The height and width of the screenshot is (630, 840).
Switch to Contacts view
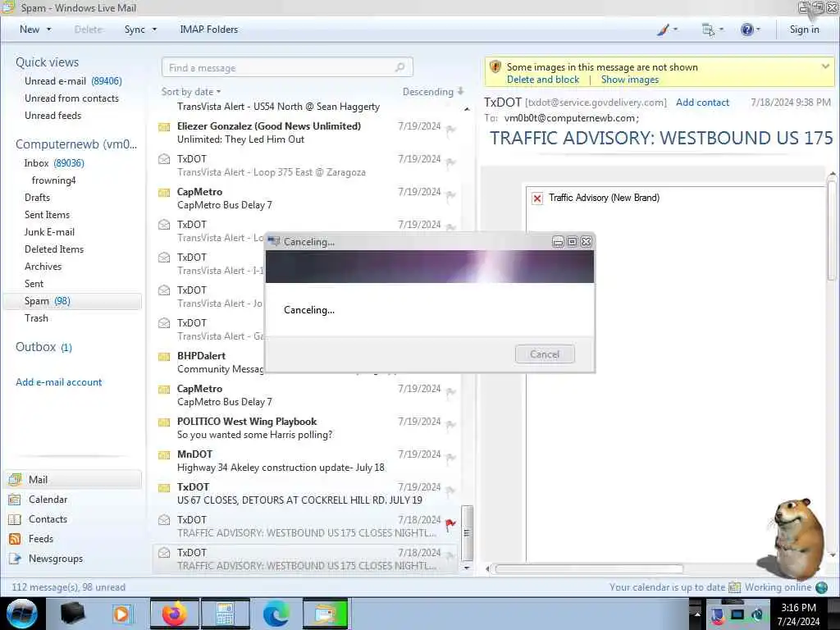pos(48,519)
